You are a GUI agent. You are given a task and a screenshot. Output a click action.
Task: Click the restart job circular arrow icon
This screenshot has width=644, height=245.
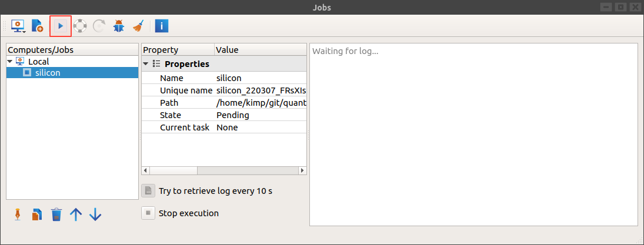pyautogui.click(x=99, y=26)
